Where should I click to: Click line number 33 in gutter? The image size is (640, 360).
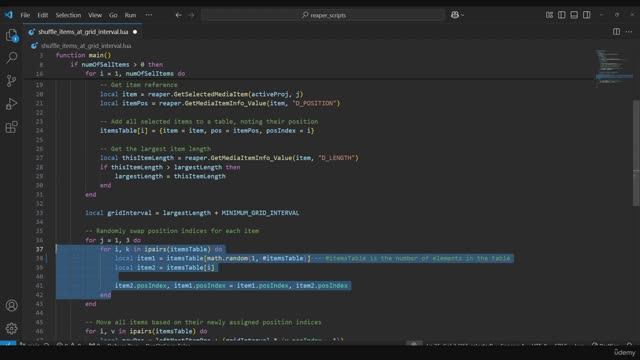39,213
